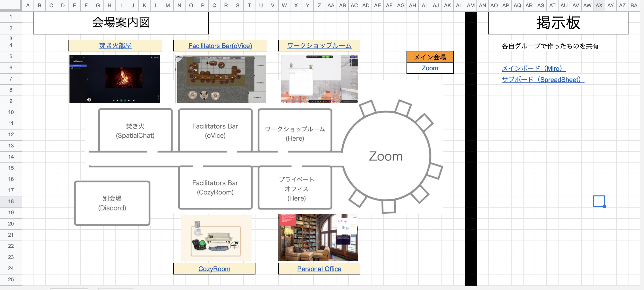Select the 掲示板 title cell
The height and width of the screenshot is (290, 644).
tap(558, 23)
